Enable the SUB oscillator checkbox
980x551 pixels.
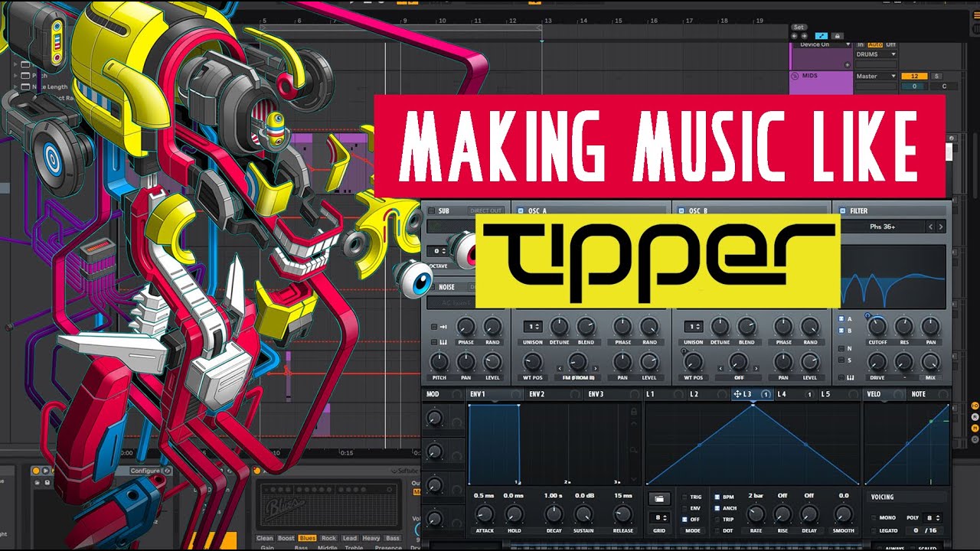(432, 210)
